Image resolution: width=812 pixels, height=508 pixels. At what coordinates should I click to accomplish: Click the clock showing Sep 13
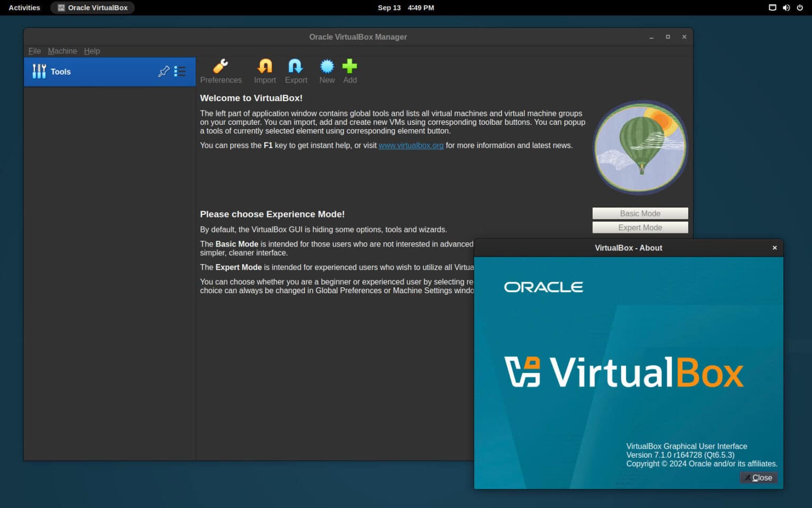coord(406,7)
